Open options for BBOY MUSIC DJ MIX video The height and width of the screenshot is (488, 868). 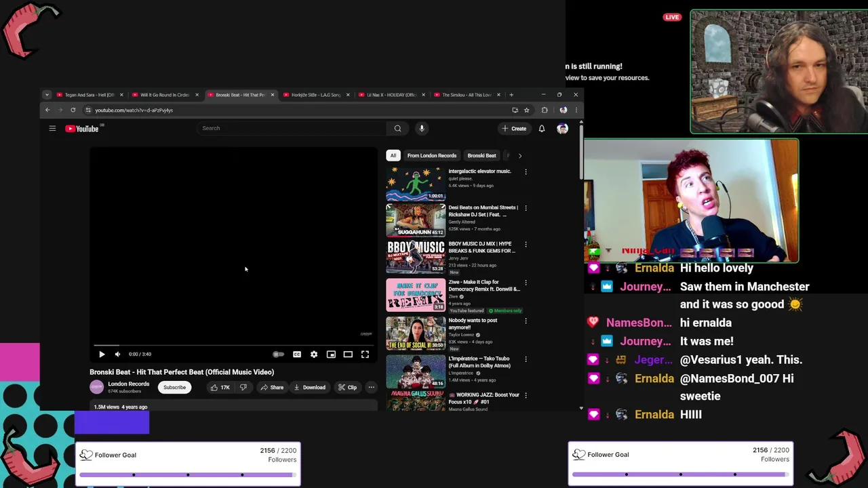pyautogui.click(x=526, y=244)
